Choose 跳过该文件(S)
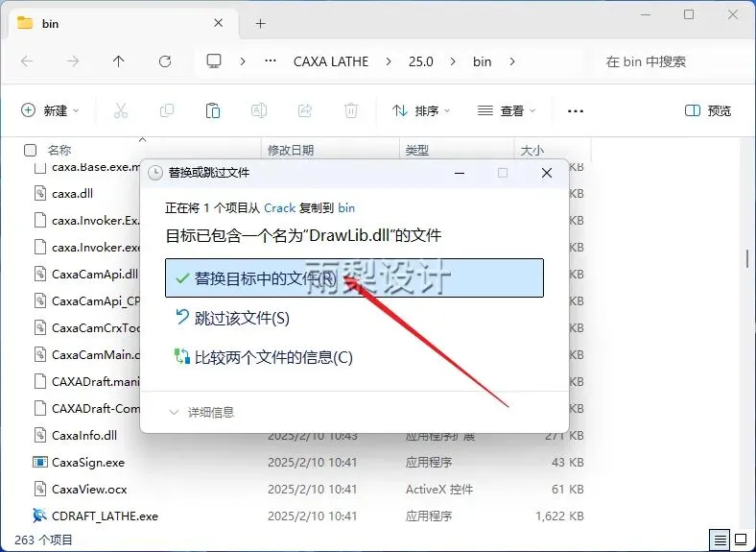 232,318
